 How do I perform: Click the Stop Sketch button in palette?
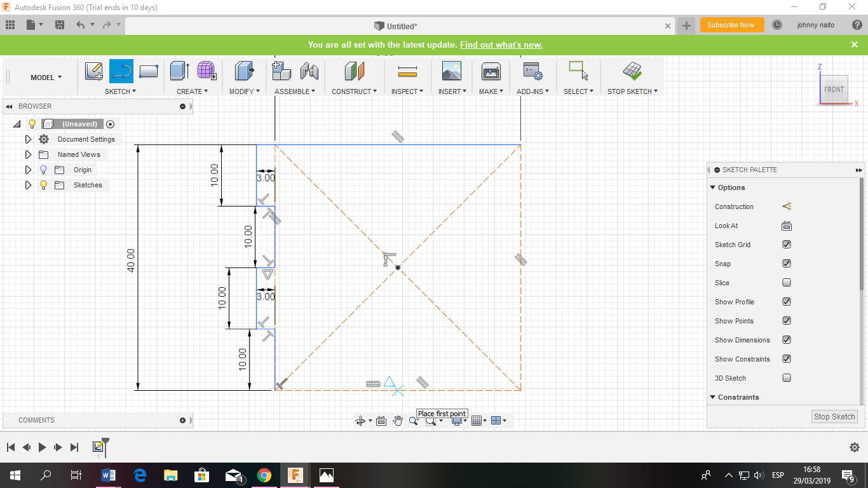(x=834, y=417)
